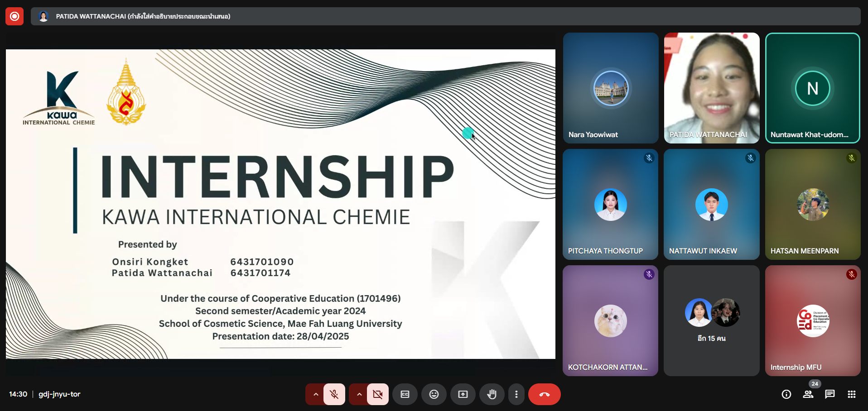Show everyone people panel icon

point(808,394)
